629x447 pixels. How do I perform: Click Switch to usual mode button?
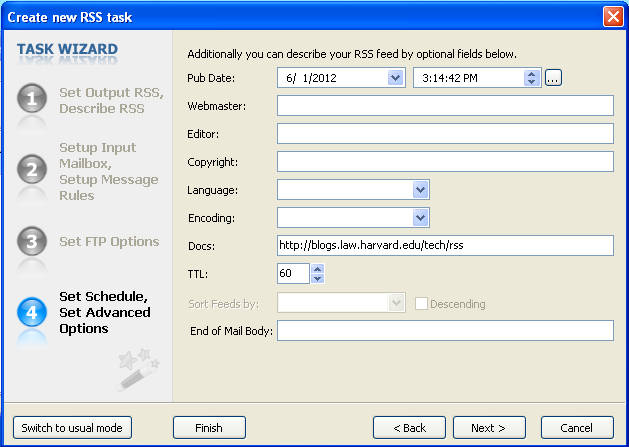[72, 428]
